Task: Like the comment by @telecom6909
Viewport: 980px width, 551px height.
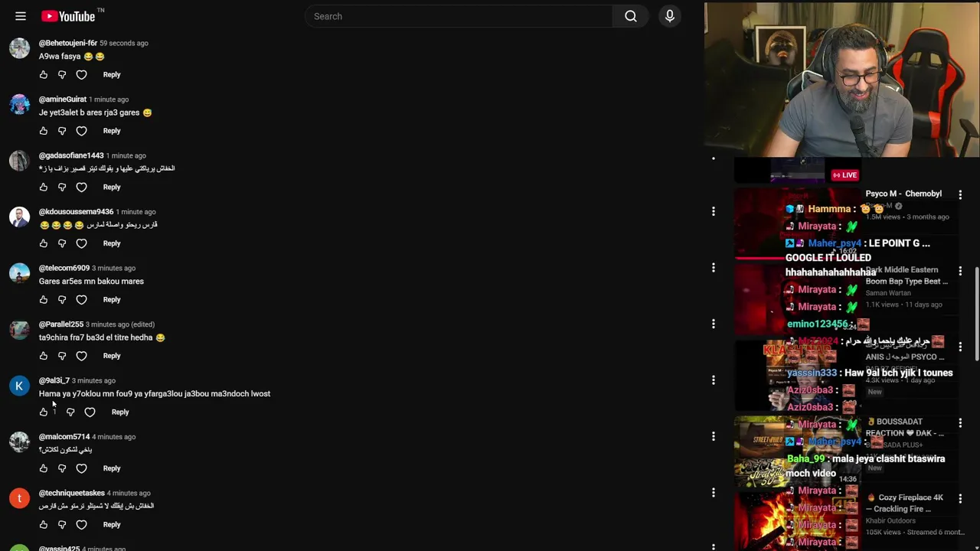Action: [x=44, y=299]
